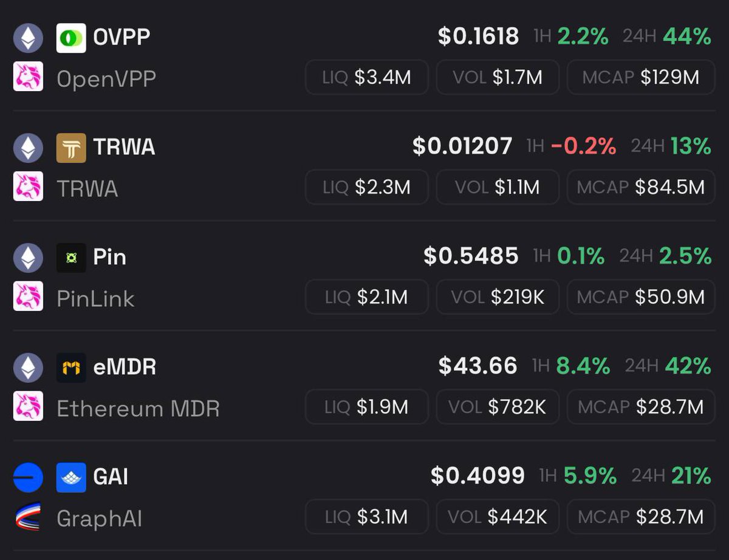Screen dimensions: 729x560
Task: Select the OVPP LIQ $3.4M badge
Action: 367,77
